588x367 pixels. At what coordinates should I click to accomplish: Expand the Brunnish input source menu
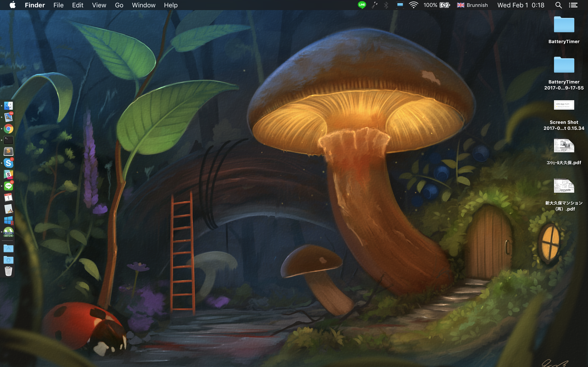coord(472,5)
